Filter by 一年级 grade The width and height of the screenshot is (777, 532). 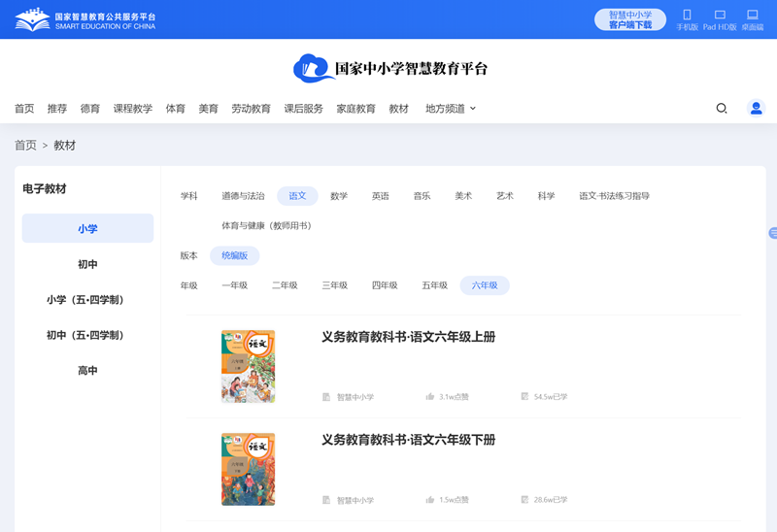pyautogui.click(x=234, y=285)
